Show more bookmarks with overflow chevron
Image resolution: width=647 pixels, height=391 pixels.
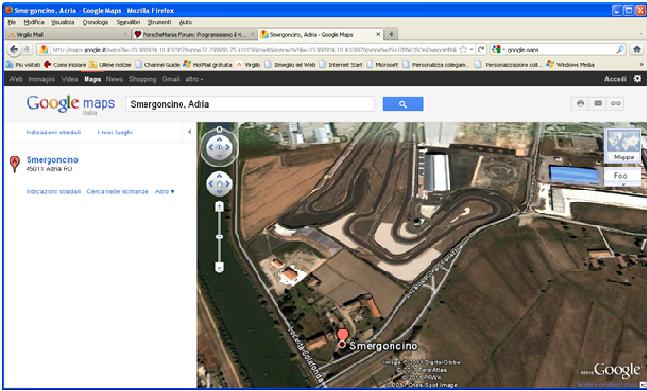tap(642, 65)
